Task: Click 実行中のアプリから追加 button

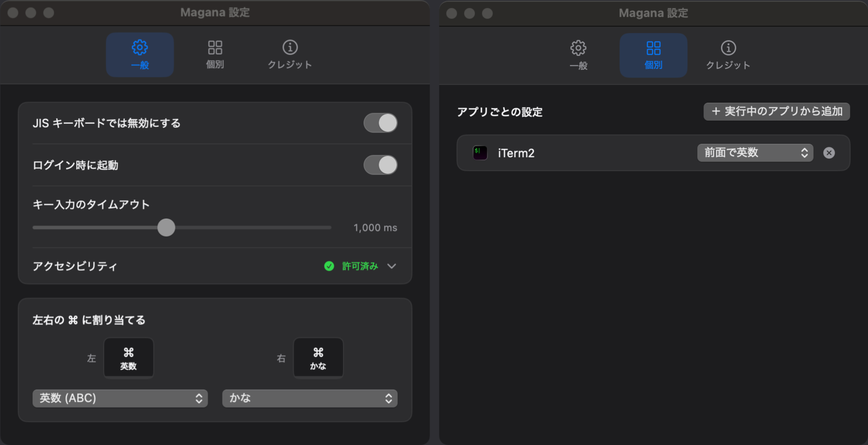Action: click(x=777, y=111)
